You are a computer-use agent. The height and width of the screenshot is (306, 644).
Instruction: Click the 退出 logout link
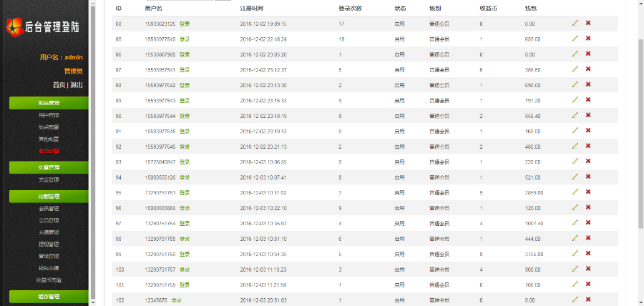point(77,85)
